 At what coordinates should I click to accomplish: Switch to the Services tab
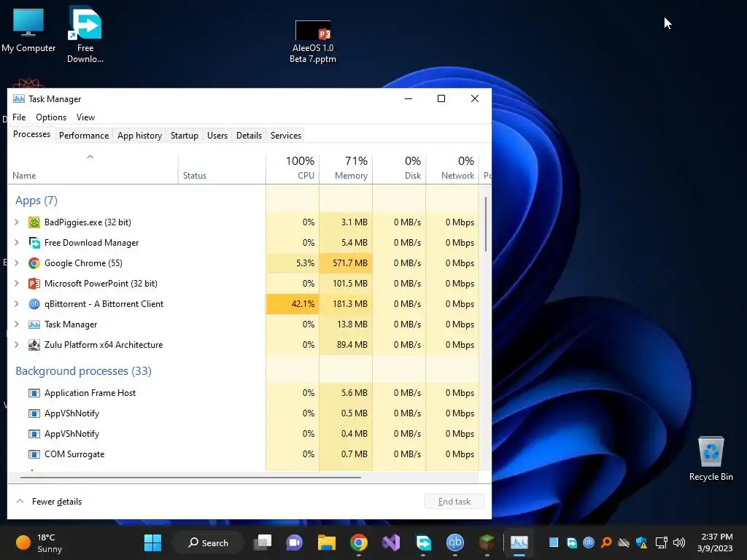(286, 136)
